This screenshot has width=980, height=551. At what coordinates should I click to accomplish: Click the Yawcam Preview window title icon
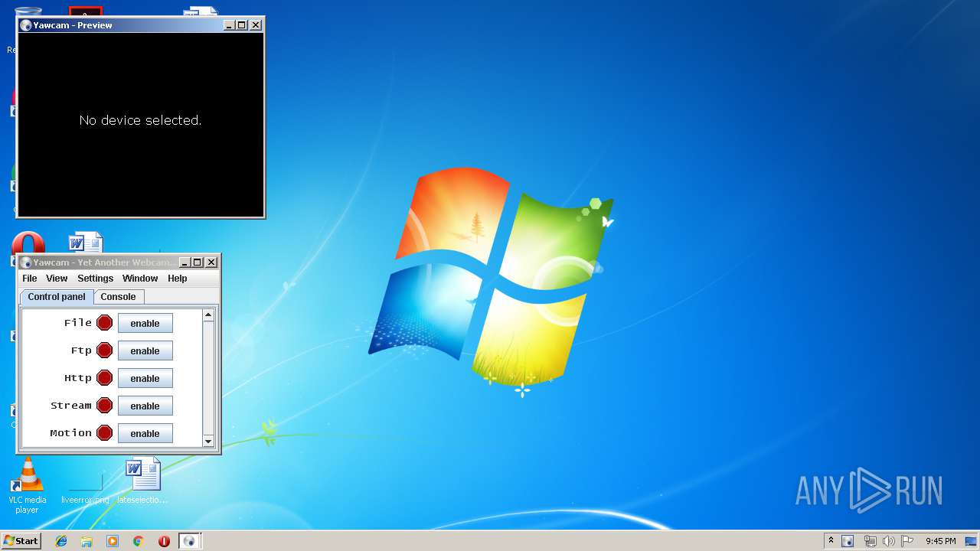pyautogui.click(x=26, y=25)
